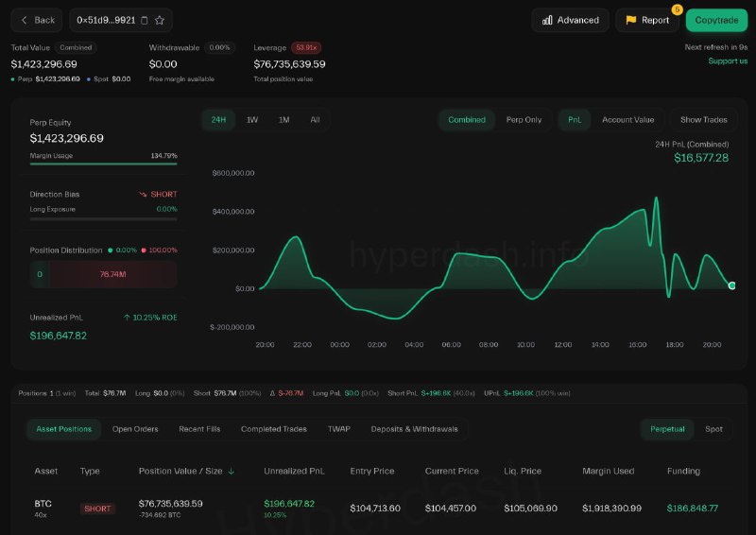Open the Open Orders tab
This screenshot has height=535, width=756.
pyautogui.click(x=135, y=429)
